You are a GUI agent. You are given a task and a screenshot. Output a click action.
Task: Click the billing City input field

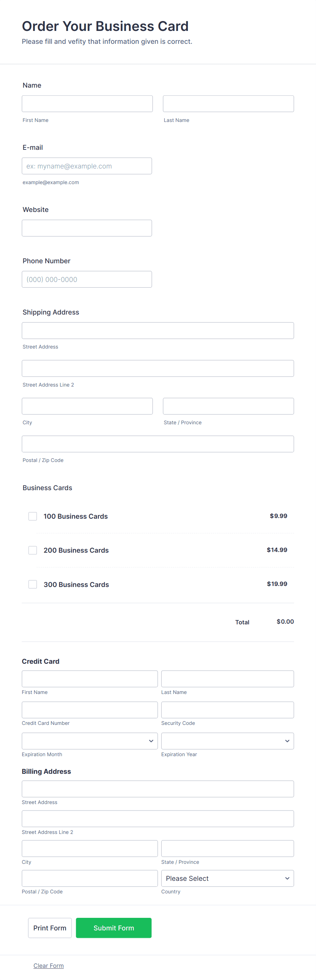(89, 848)
